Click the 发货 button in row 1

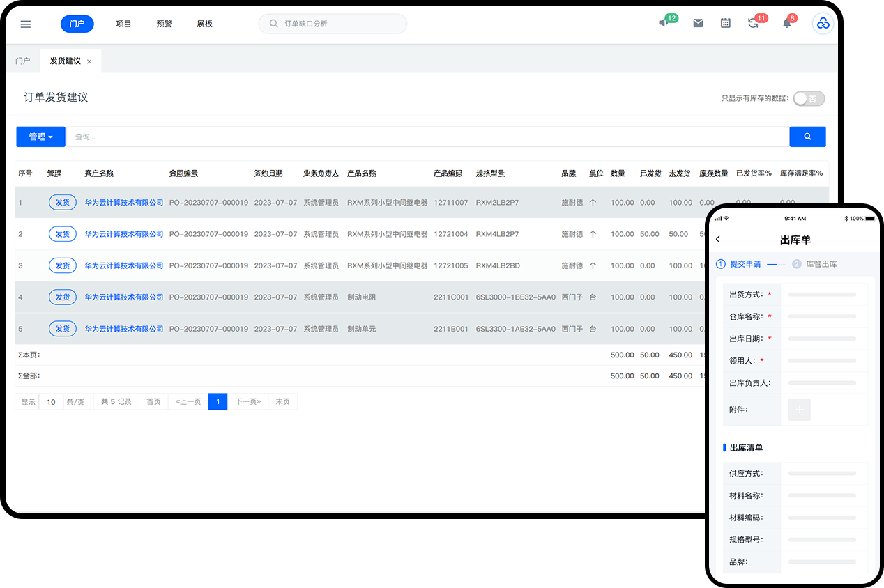(x=63, y=203)
